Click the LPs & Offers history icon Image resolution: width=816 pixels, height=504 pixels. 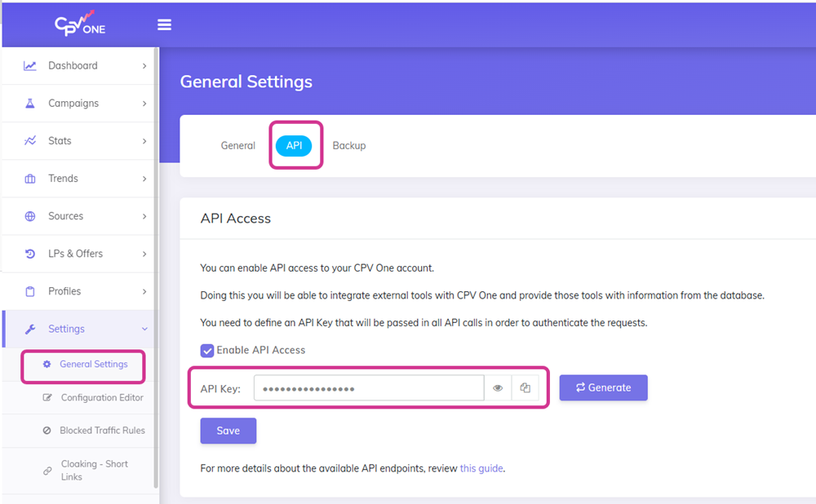coord(32,253)
